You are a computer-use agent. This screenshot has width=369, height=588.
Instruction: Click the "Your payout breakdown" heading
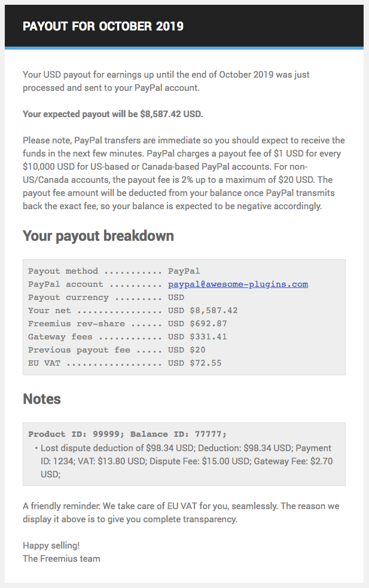(x=98, y=236)
